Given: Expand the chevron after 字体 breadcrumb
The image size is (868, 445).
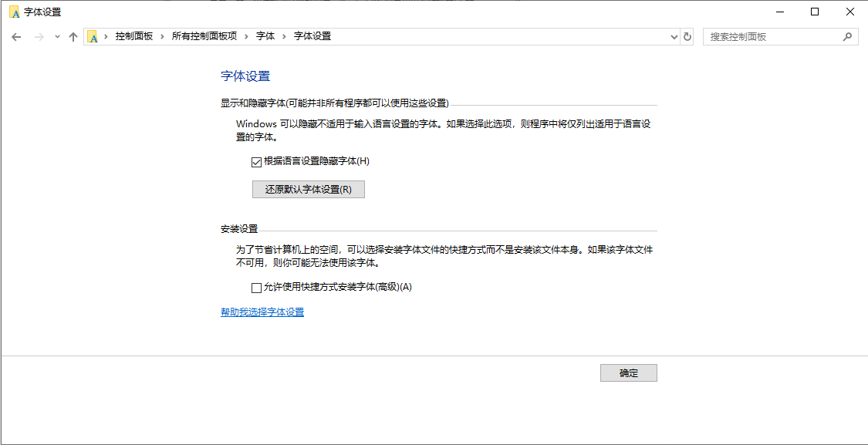Looking at the screenshot, I should pos(284,36).
